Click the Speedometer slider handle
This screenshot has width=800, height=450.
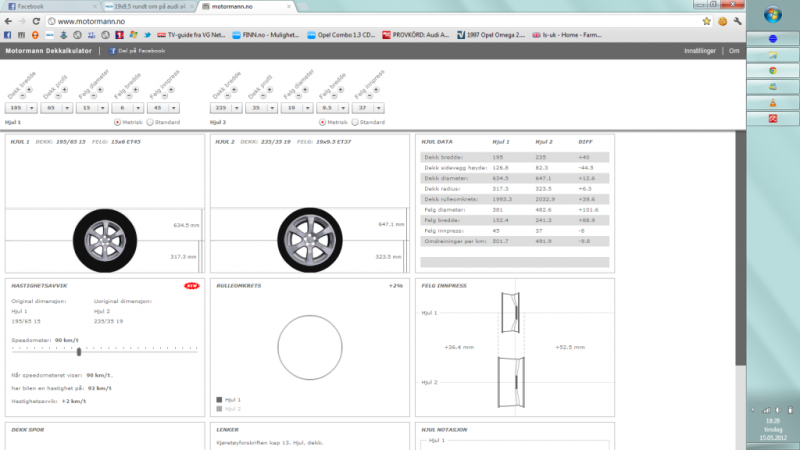click(x=79, y=351)
